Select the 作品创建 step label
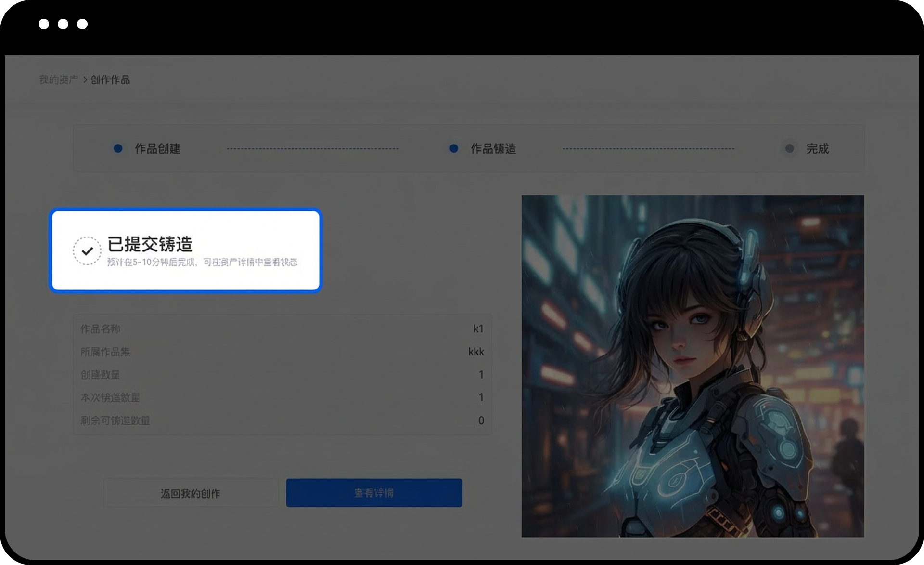The image size is (924, 565). [157, 148]
